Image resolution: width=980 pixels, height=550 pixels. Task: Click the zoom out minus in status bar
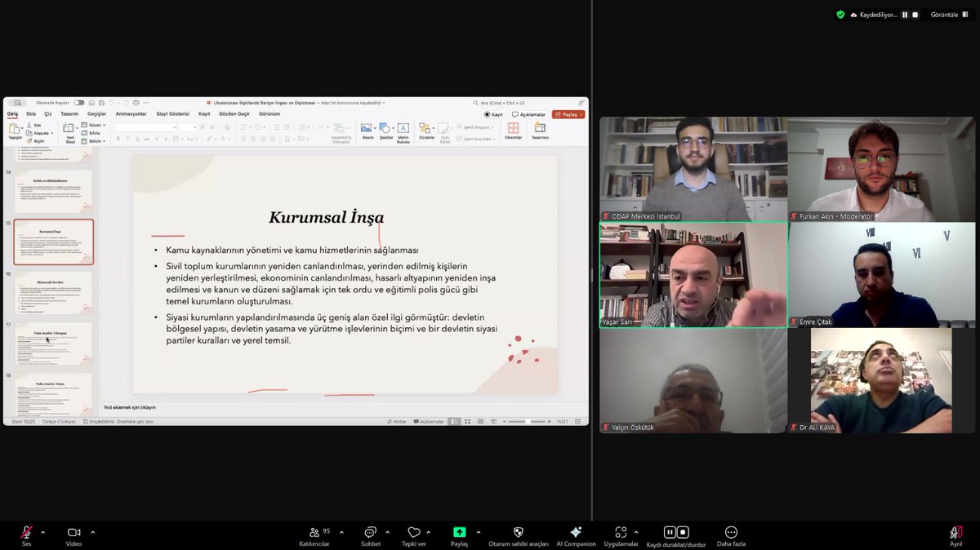tap(504, 422)
